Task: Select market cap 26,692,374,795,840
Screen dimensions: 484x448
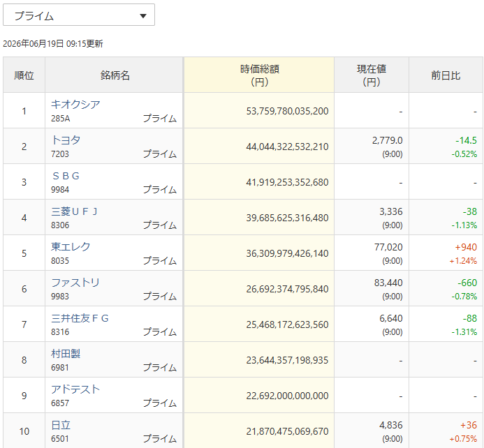Action: (x=287, y=289)
